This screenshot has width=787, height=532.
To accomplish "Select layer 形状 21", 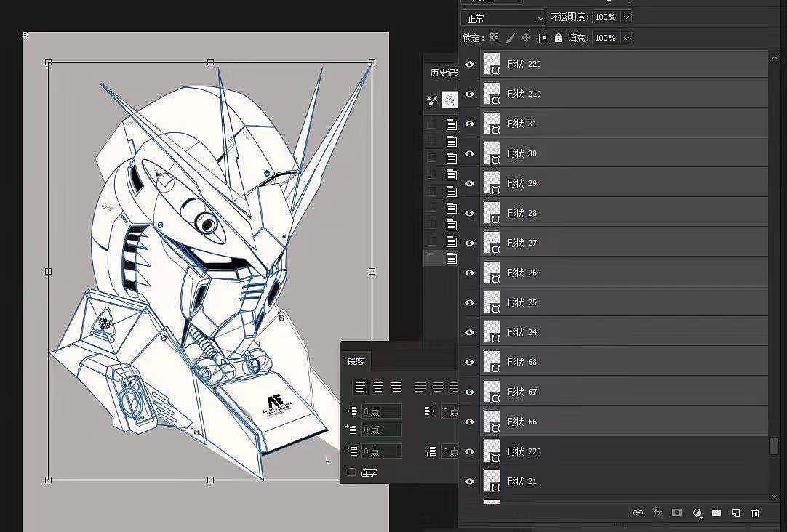I will coord(624,481).
